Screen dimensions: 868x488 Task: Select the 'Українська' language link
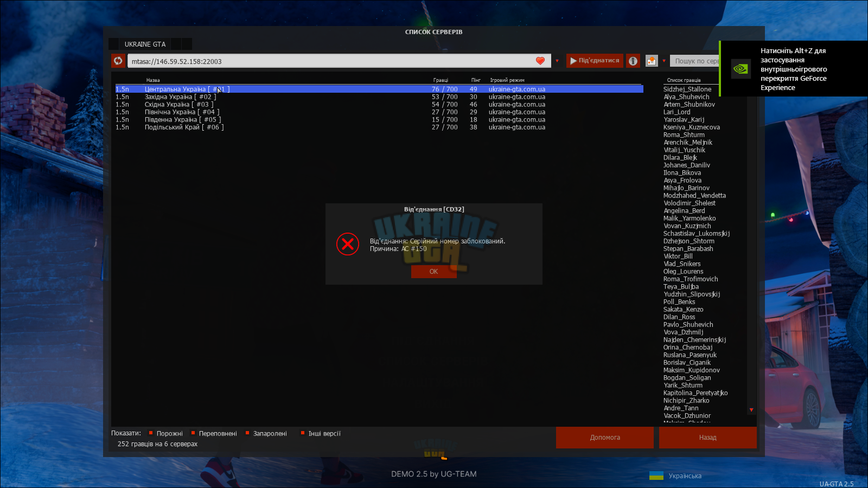[685, 476]
